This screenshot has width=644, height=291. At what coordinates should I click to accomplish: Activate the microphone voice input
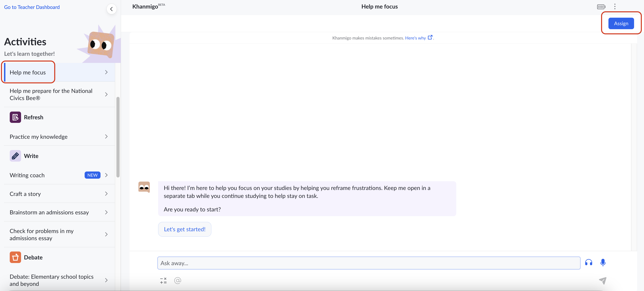pyautogui.click(x=603, y=263)
